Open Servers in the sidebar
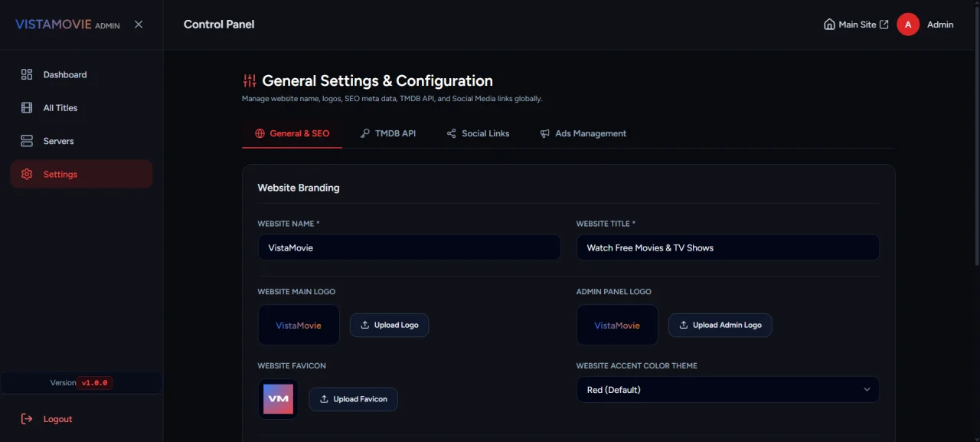The width and height of the screenshot is (980, 442). [81, 141]
